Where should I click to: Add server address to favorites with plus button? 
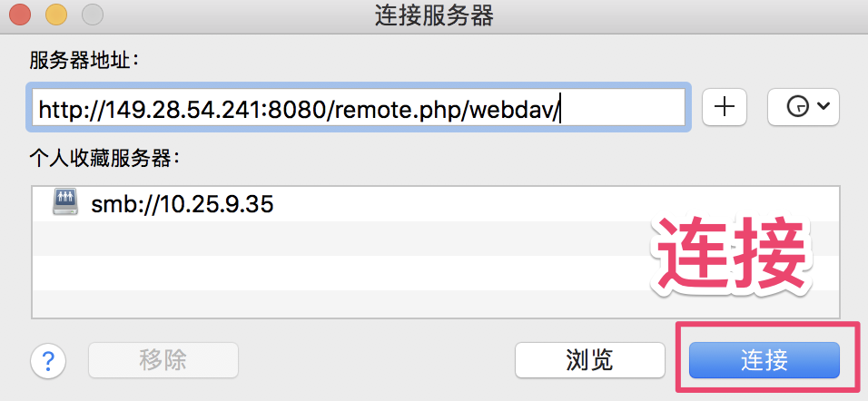(x=724, y=107)
